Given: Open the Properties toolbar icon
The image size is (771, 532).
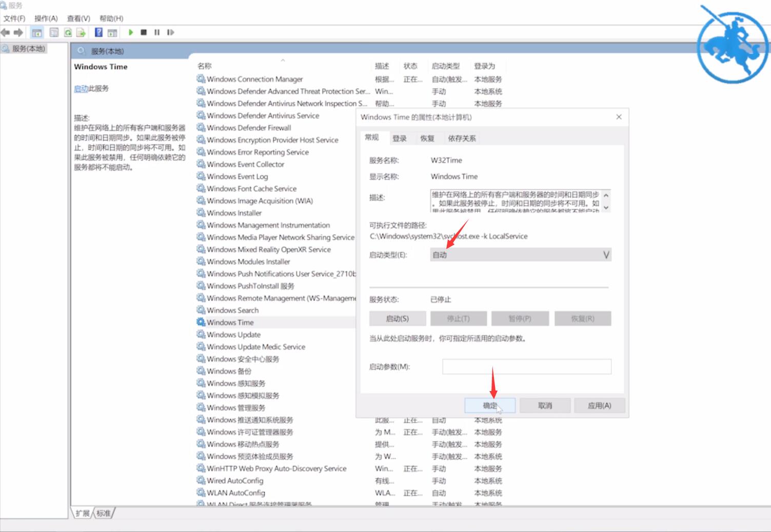Looking at the screenshot, I should 54,32.
